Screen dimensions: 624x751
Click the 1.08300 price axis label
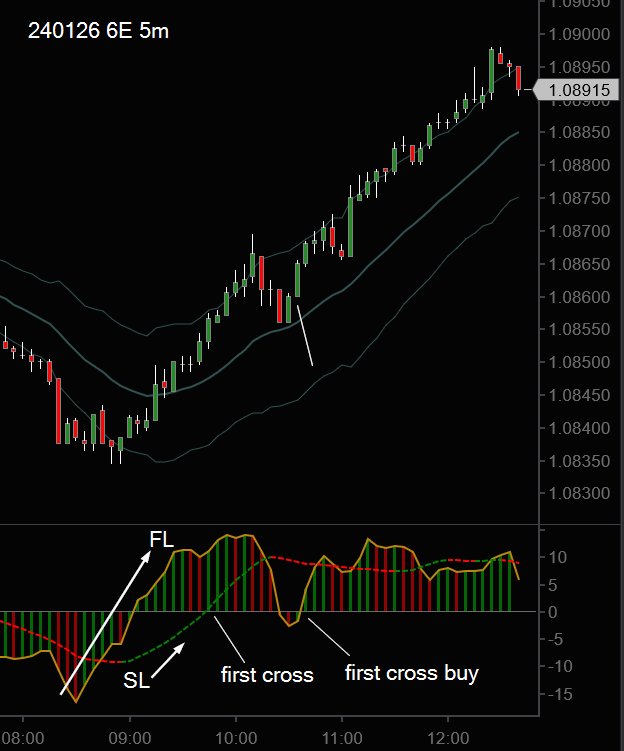[579, 493]
